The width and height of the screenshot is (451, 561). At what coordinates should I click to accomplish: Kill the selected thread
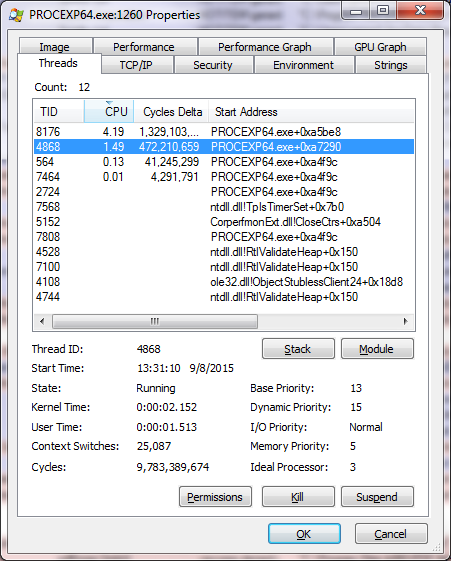pos(298,497)
